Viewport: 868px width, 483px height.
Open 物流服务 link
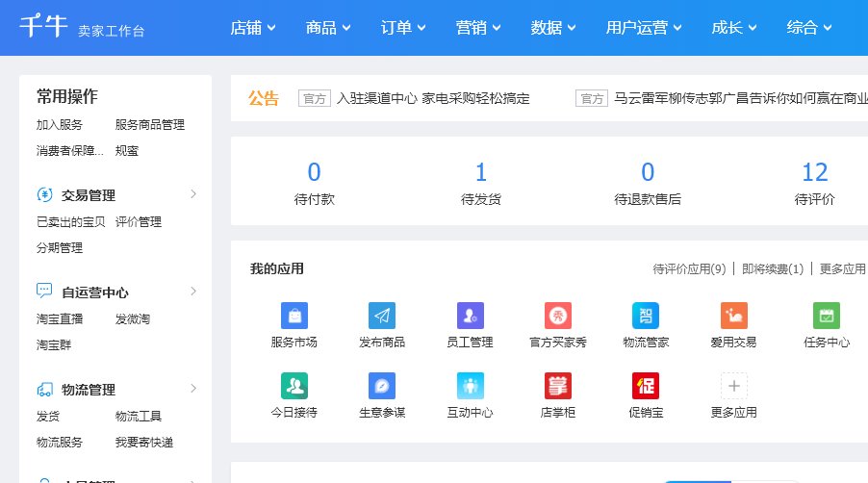[x=60, y=442]
